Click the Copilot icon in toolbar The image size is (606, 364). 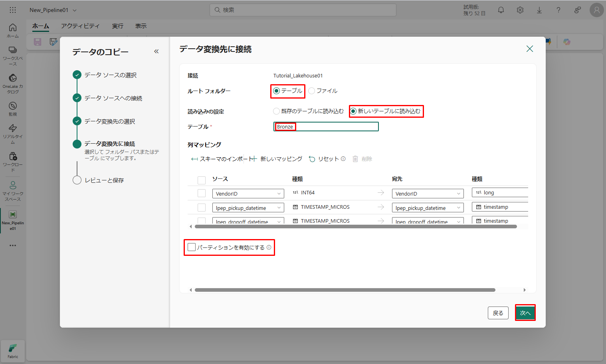click(x=567, y=42)
